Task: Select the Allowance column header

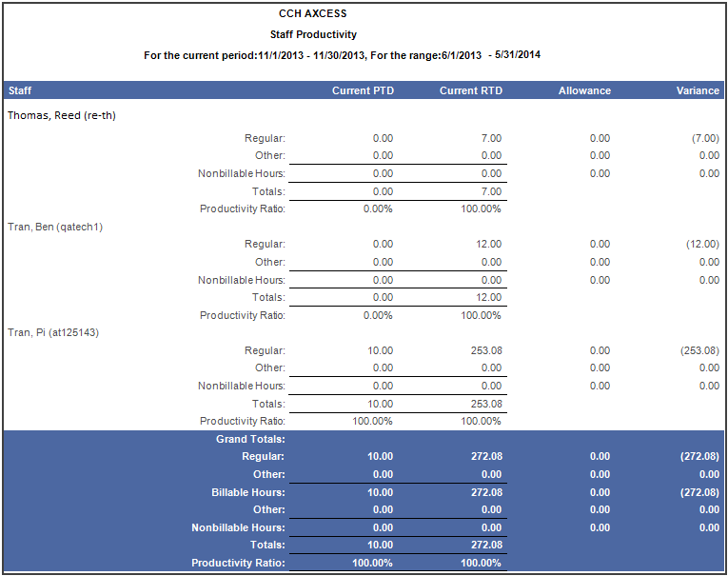Action: pyautogui.click(x=584, y=90)
